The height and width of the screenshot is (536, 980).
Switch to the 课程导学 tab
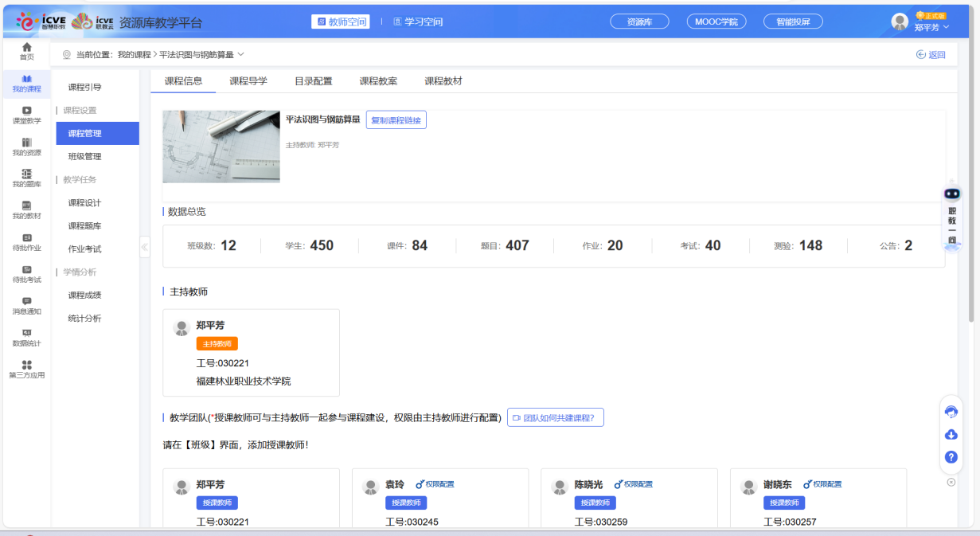tap(248, 81)
